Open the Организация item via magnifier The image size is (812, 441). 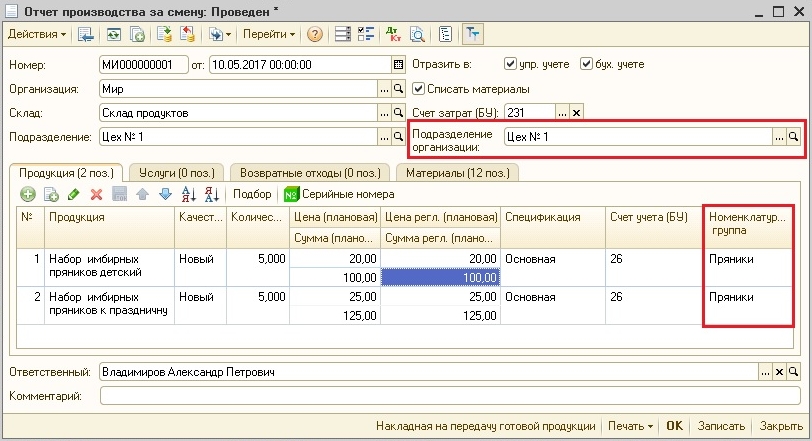coord(398,89)
